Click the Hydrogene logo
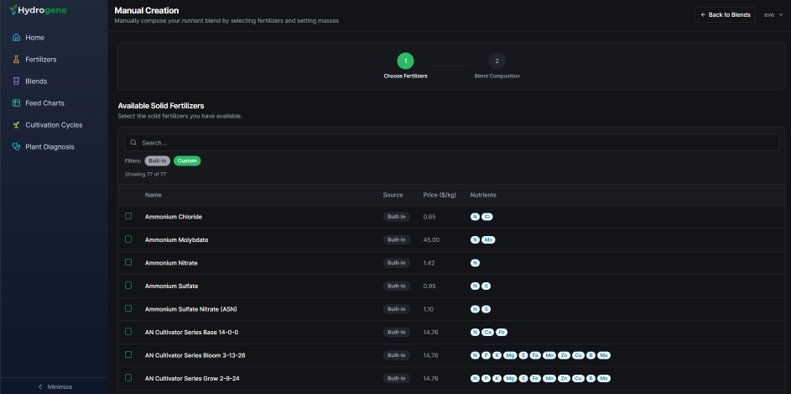The image size is (791, 394). point(38,10)
